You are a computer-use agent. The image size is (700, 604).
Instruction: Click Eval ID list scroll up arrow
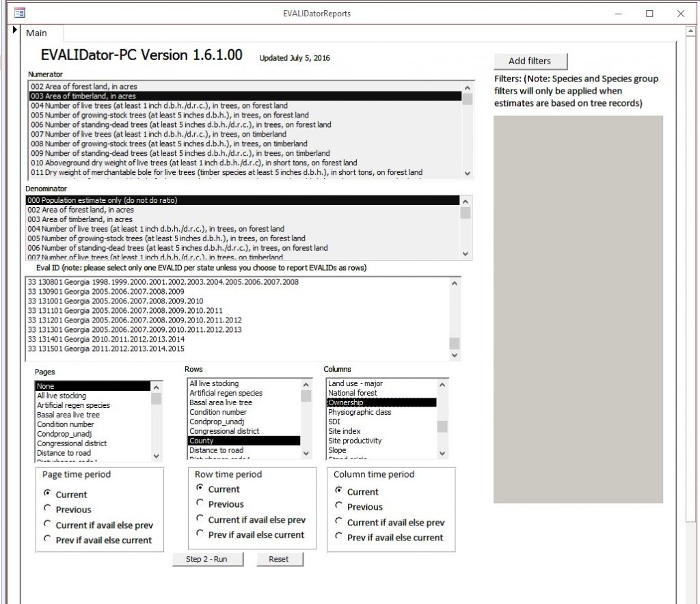coord(455,284)
